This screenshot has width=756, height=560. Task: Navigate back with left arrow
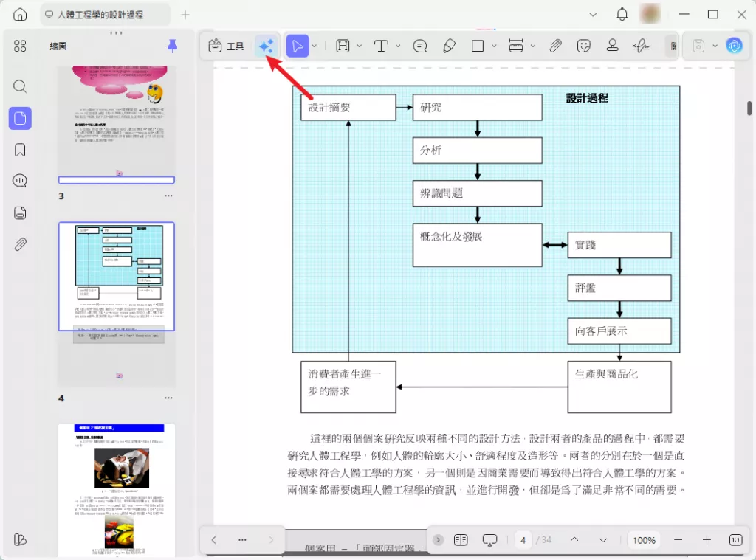click(x=213, y=540)
